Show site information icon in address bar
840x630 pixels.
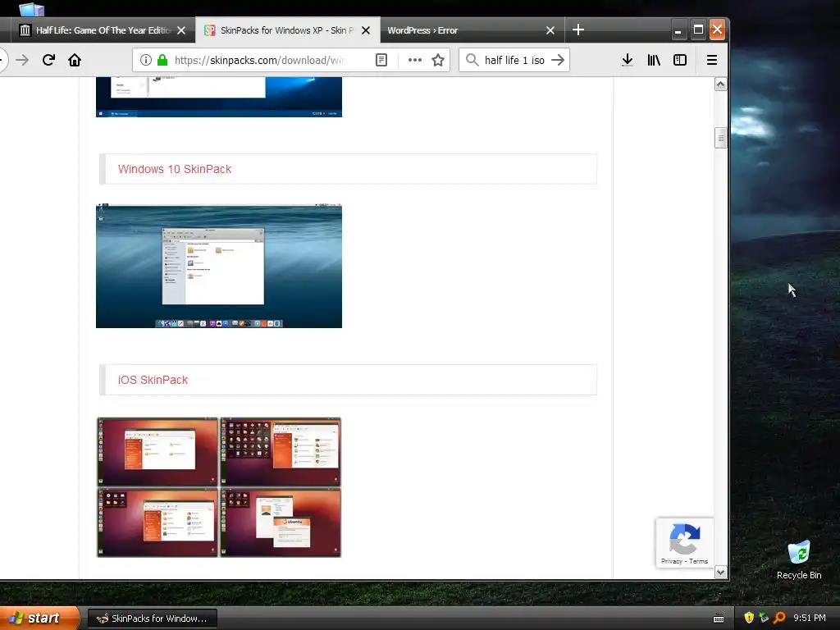tap(146, 60)
